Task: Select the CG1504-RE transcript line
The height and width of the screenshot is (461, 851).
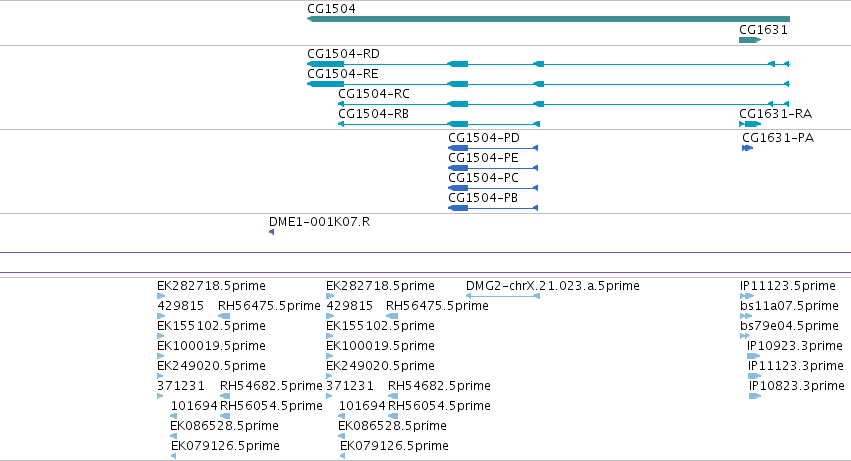Action: [x=548, y=84]
